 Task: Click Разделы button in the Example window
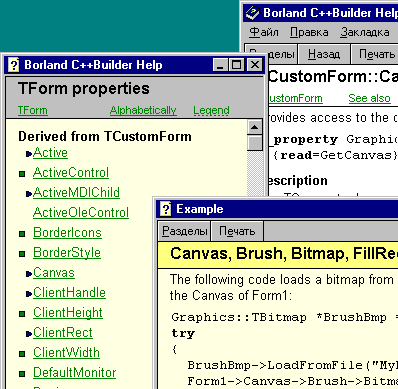184,231
